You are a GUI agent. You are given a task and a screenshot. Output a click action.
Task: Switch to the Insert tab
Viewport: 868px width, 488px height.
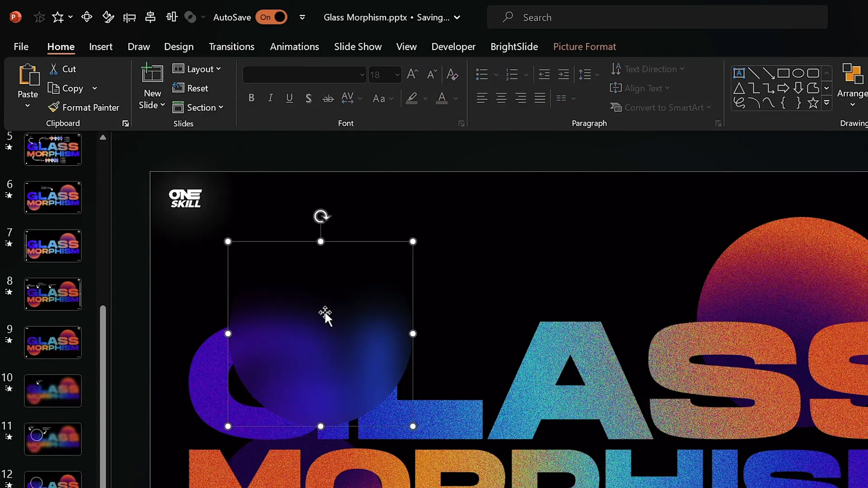pyautogui.click(x=101, y=47)
